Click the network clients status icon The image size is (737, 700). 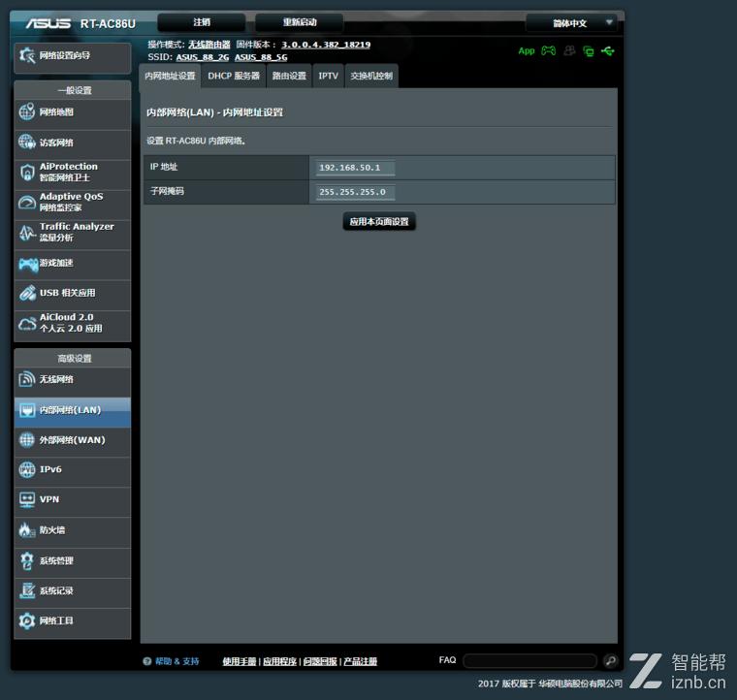(x=589, y=50)
